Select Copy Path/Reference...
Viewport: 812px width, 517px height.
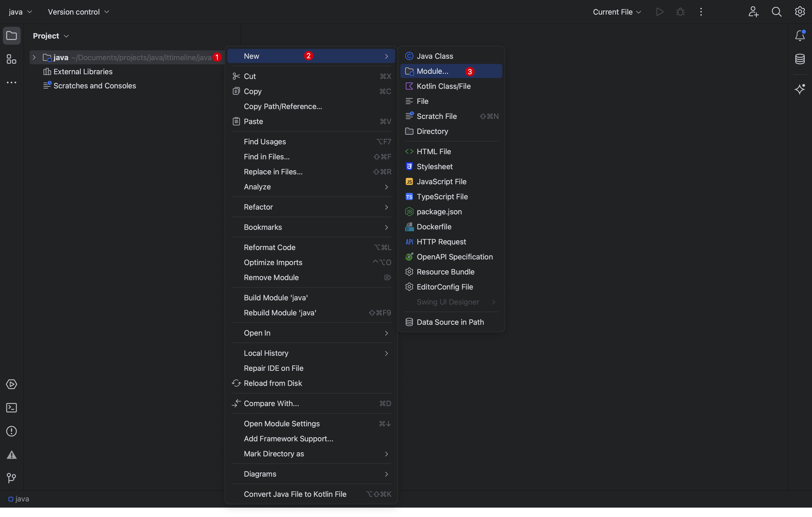coord(311,106)
